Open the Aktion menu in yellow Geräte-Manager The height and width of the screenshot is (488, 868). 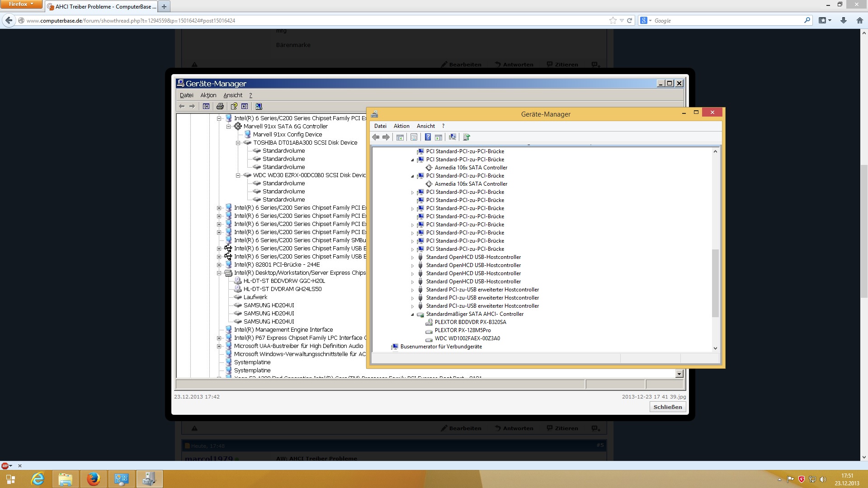click(401, 126)
